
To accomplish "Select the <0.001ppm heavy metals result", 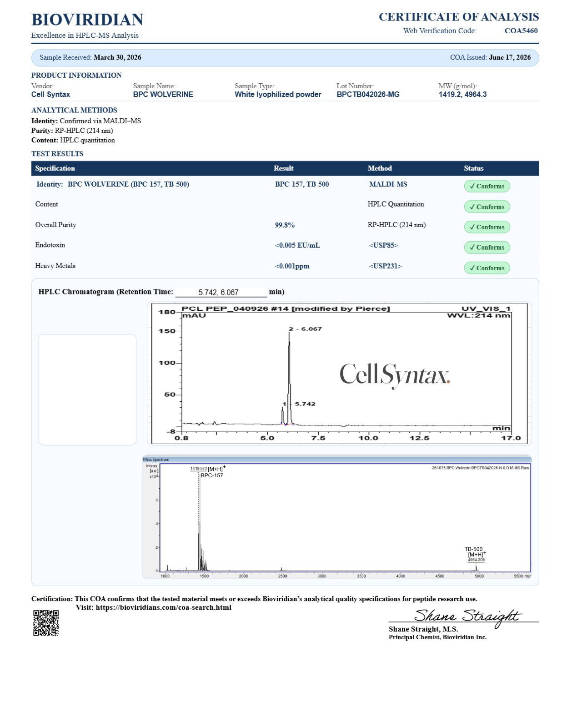I will (292, 266).
